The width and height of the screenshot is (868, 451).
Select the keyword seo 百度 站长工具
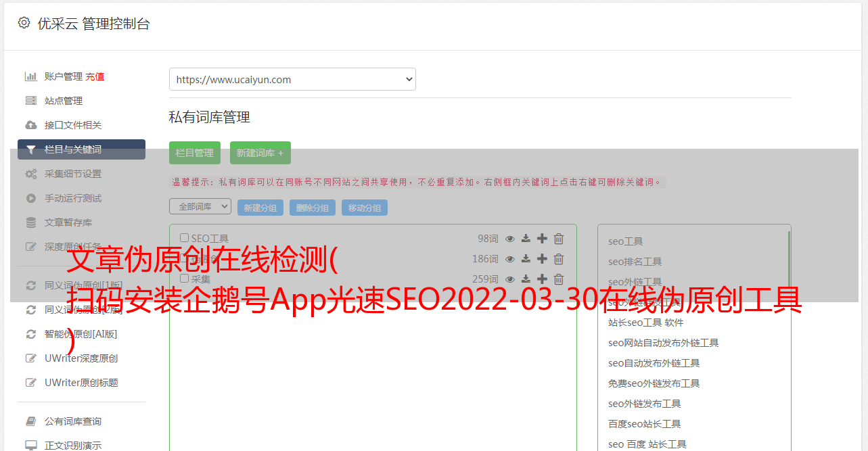pos(647,444)
